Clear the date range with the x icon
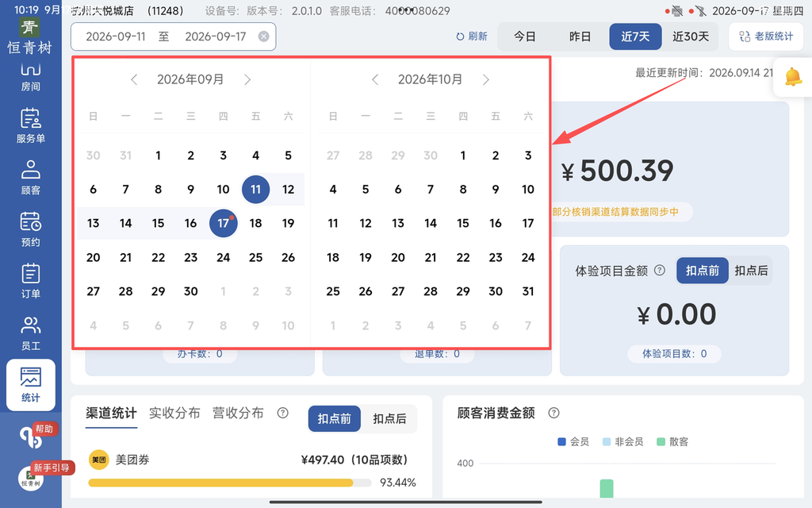 coord(263,37)
